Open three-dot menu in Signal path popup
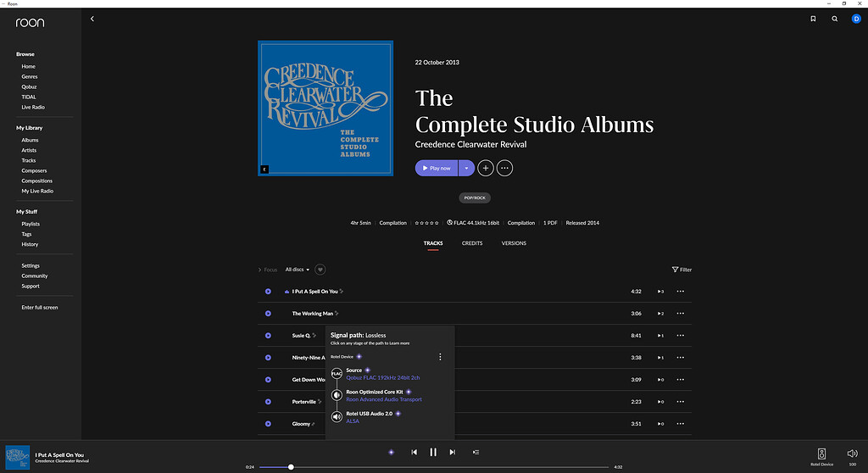 tap(440, 357)
